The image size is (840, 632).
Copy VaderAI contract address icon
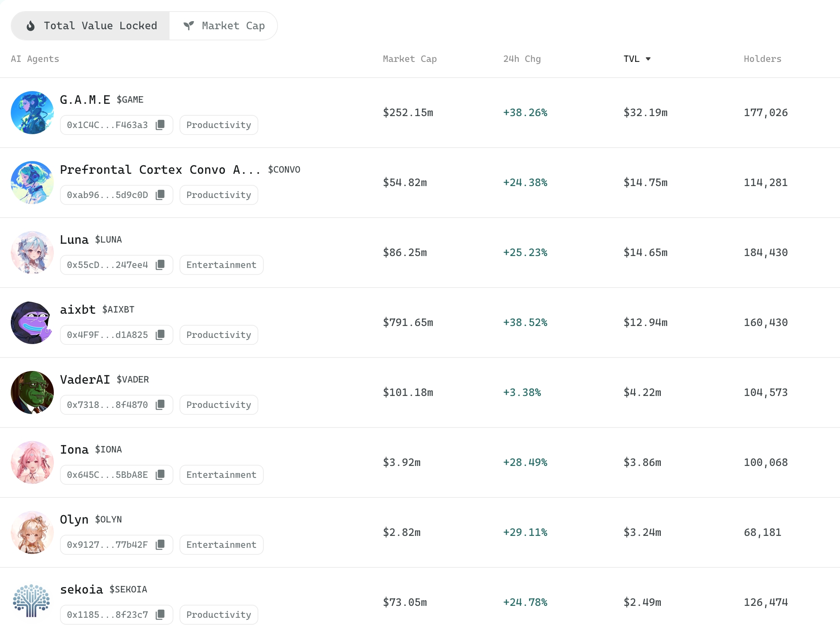pos(160,405)
